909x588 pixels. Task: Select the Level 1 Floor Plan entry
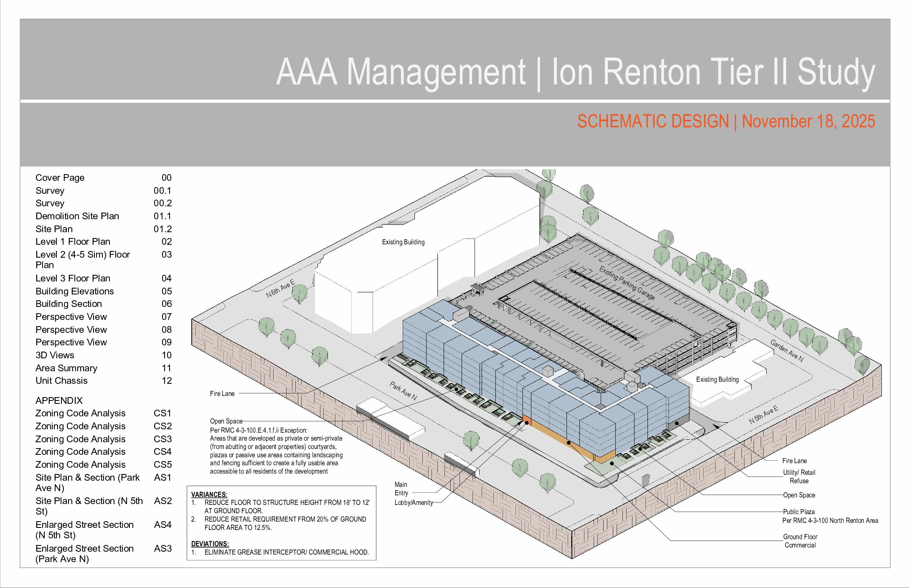tap(73, 242)
